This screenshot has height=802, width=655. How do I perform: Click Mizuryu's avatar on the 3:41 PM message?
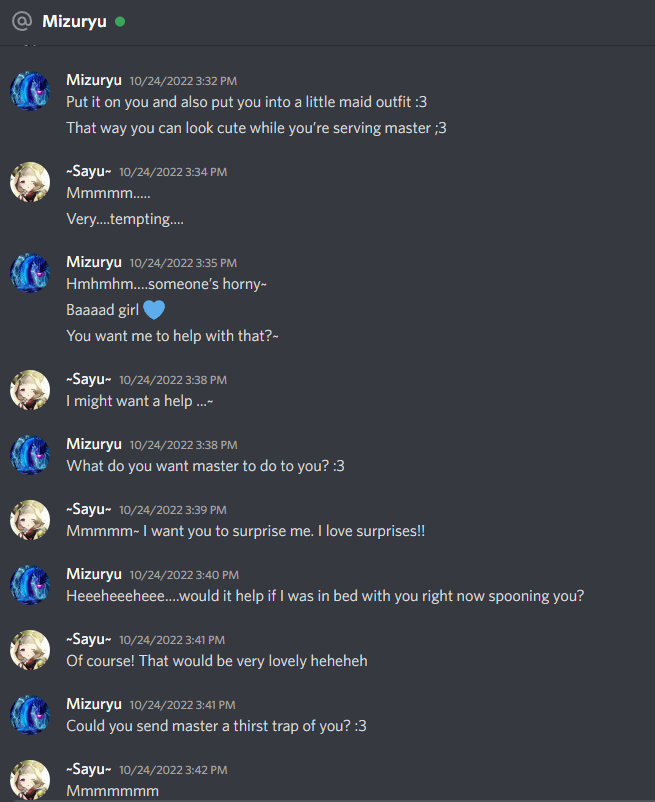pyautogui.click(x=30, y=715)
